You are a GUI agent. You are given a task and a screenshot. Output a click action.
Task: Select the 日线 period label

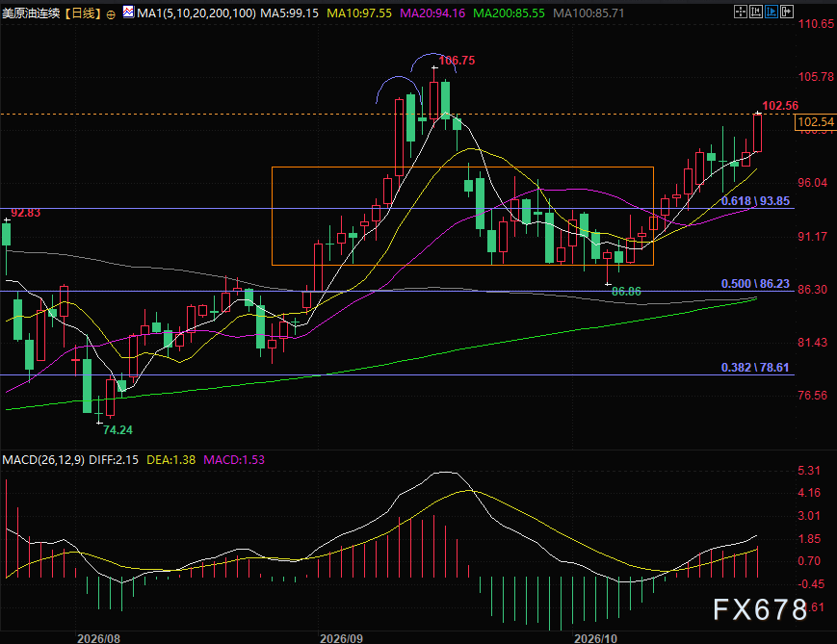tap(83, 13)
